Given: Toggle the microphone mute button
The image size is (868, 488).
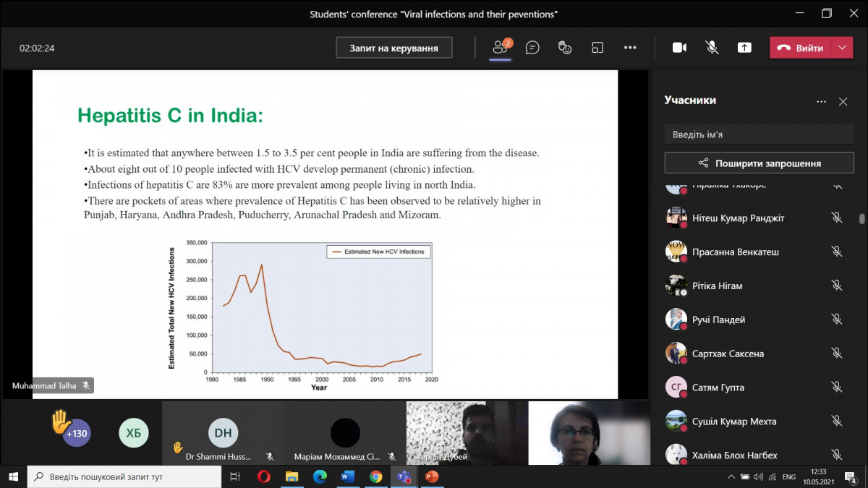Looking at the screenshot, I should point(712,48).
